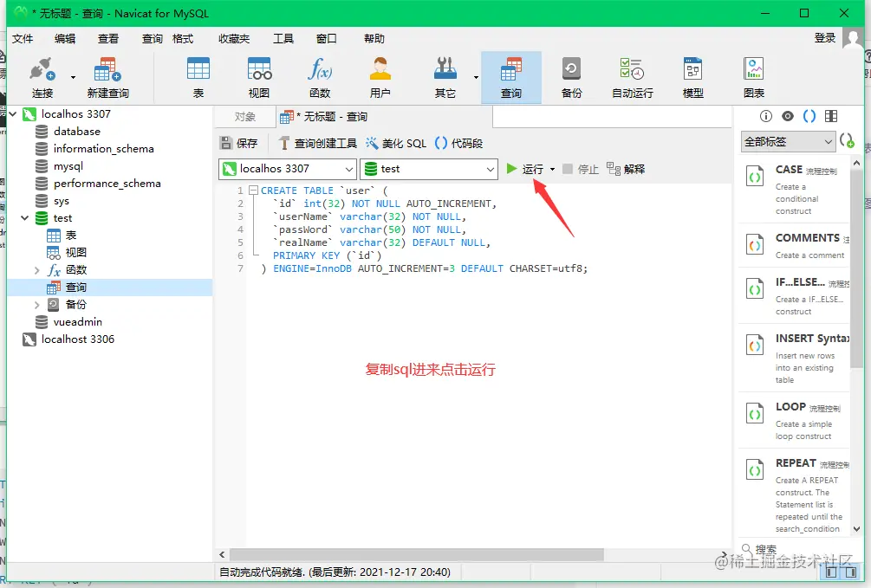This screenshot has height=588, width=871.
Task: Open the 文件 (File) menu
Action: coord(23,38)
